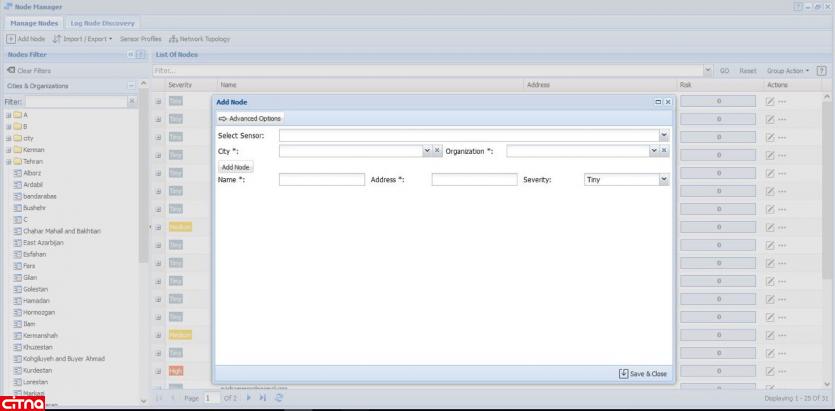
Task: Open the Select Sensor dropdown
Action: tap(663, 134)
